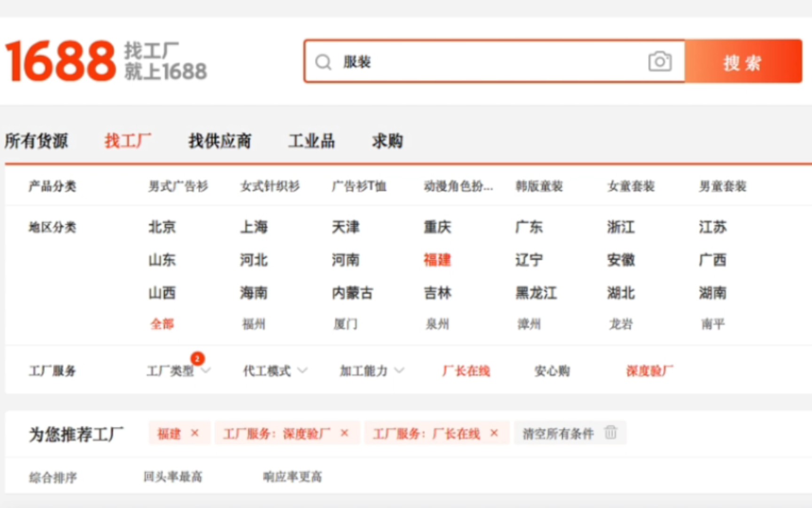The image size is (812, 508).
Task: Click the selected region 福建
Action: [437, 260]
